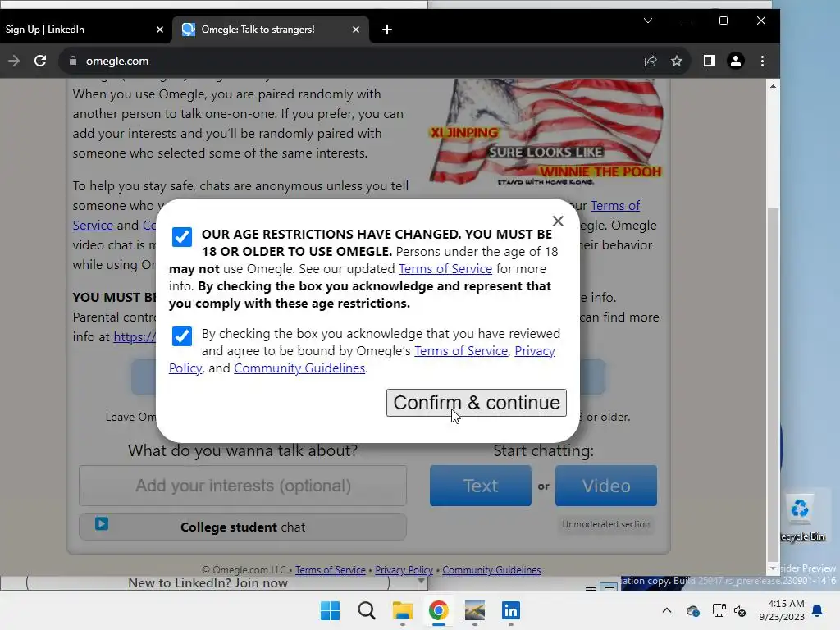Dismiss the age restriction dialog
The height and width of the screenshot is (630, 840).
(x=558, y=221)
